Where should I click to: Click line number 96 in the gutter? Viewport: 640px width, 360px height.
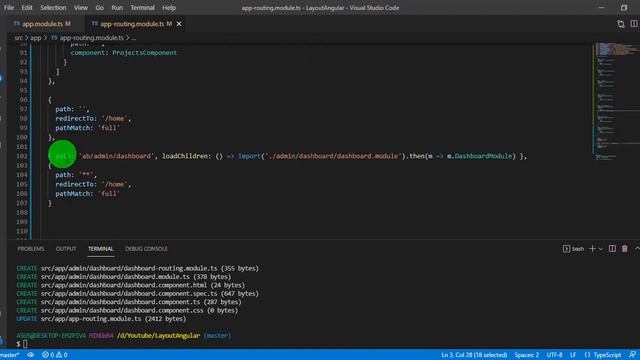tap(23, 100)
